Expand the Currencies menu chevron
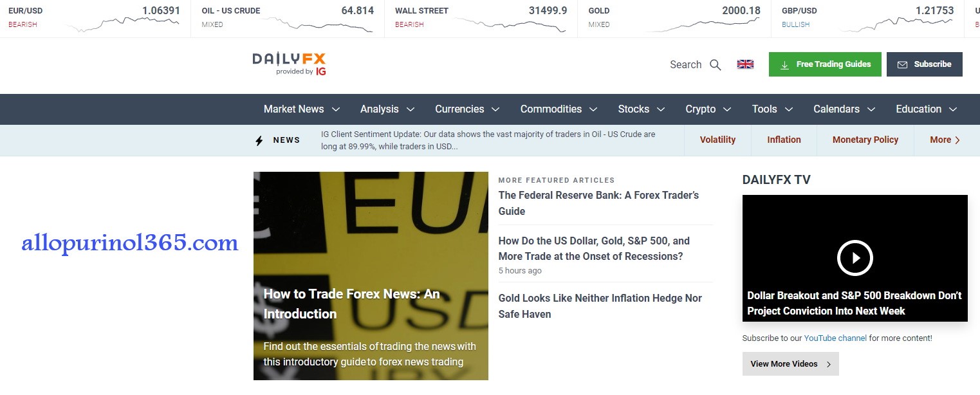This screenshot has width=980, height=395. tap(495, 110)
